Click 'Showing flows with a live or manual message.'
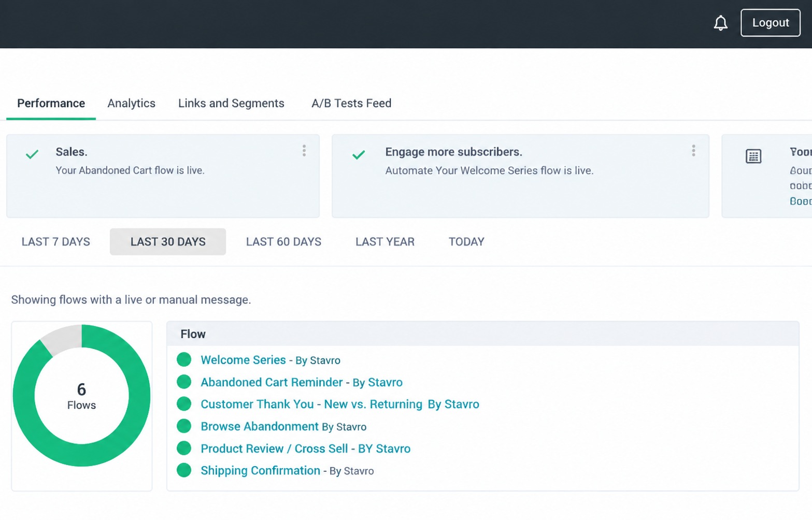 point(131,300)
